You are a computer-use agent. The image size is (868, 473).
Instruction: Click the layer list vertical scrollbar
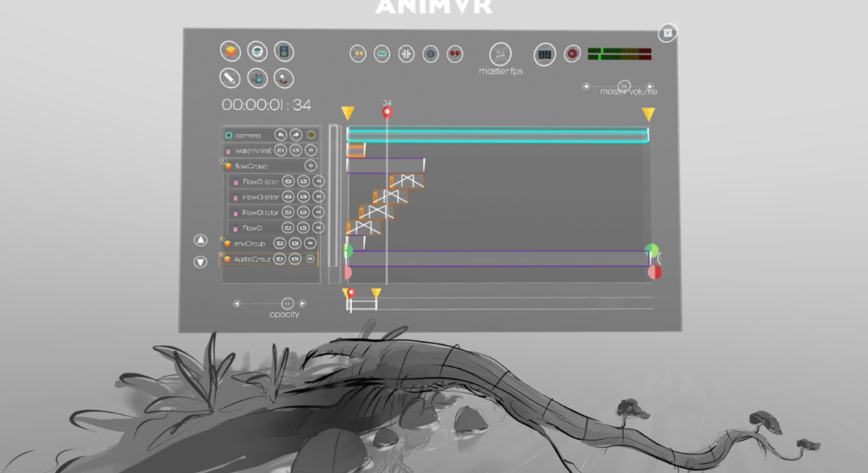(333, 196)
